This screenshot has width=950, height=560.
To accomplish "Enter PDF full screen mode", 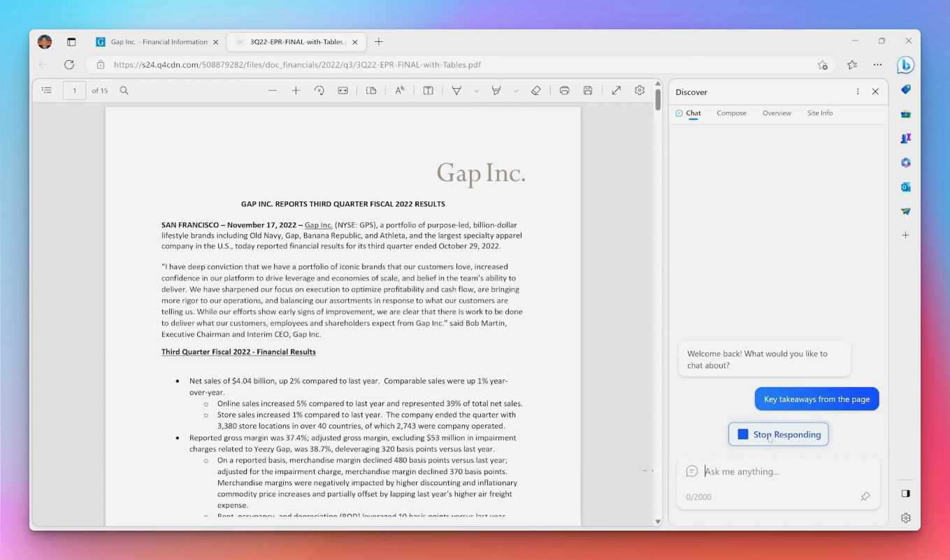I will [616, 90].
